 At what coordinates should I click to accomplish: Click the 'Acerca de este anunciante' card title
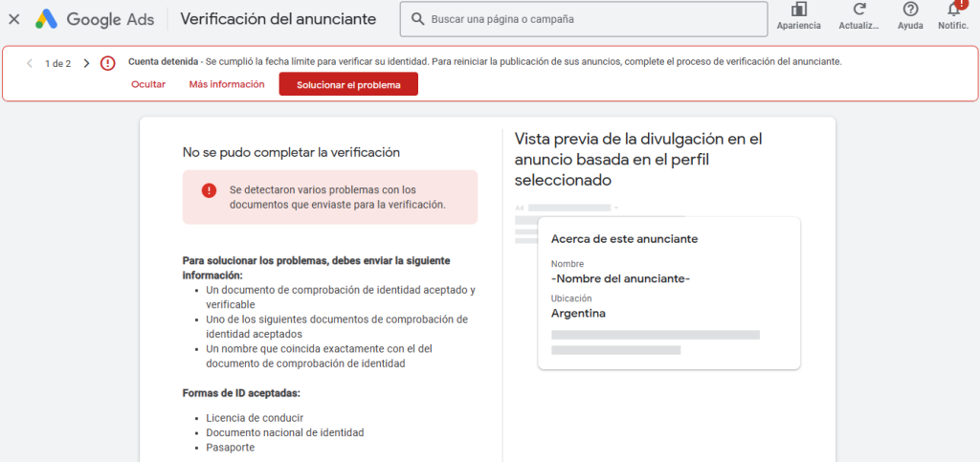(624, 239)
